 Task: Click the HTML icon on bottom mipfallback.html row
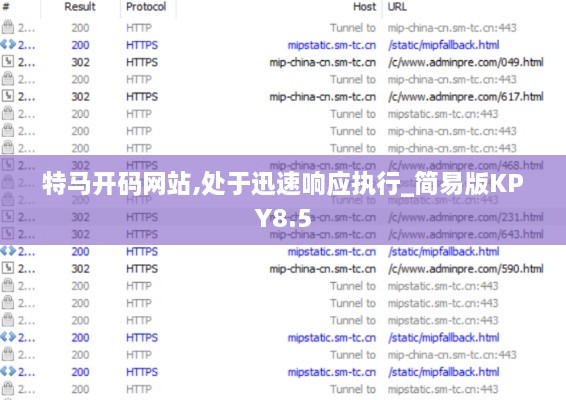(8, 371)
